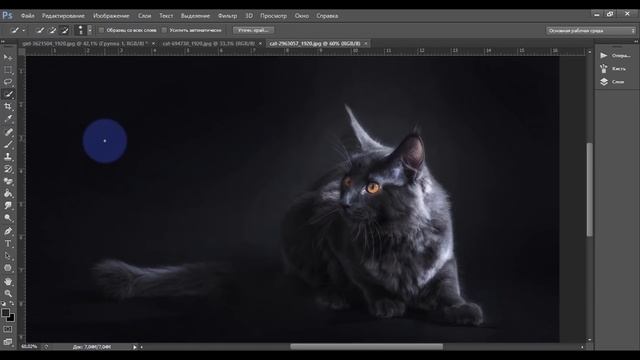Open the Просмотр menu
Image resolution: width=640 pixels, height=360 pixels.
pos(273,16)
